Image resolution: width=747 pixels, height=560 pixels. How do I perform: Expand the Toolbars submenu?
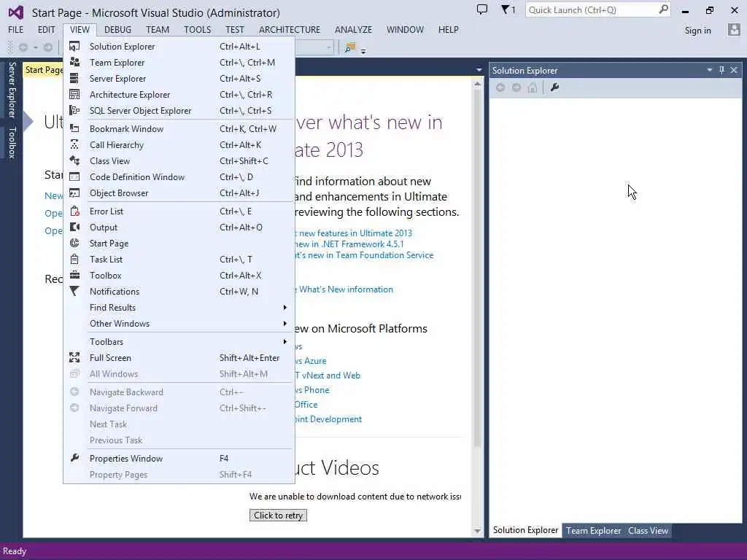tap(285, 341)
